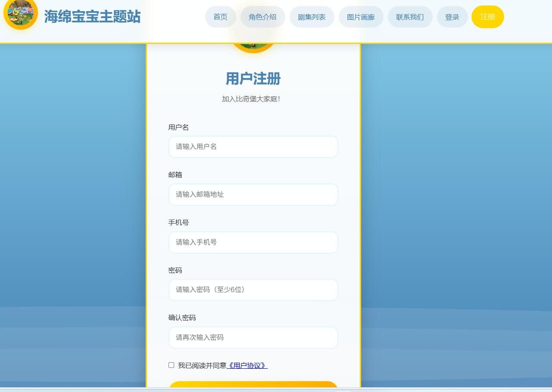Go to the 登录 page
This screenshot has width=552, height=392.
[x=452, y=17]
